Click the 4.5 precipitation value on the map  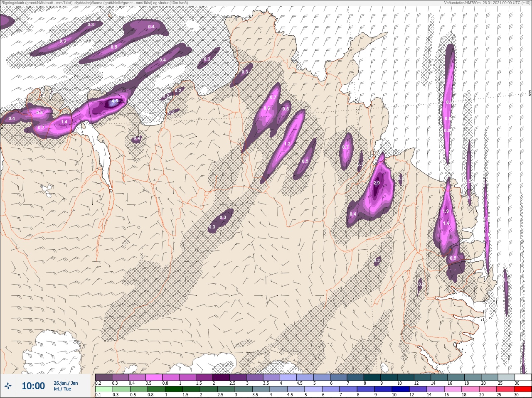pos(115,101)
